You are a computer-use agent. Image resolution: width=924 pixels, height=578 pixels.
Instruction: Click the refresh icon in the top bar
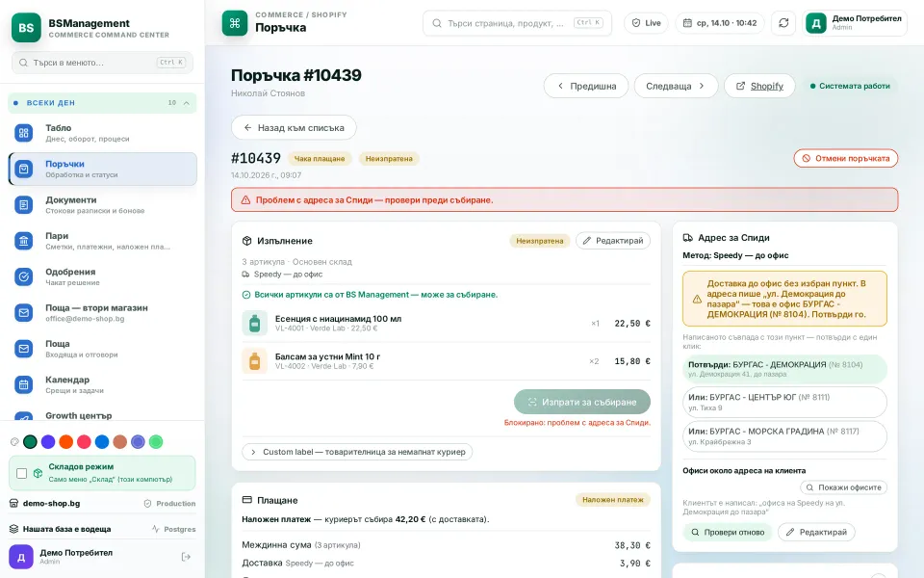click(x=783, y=23)
